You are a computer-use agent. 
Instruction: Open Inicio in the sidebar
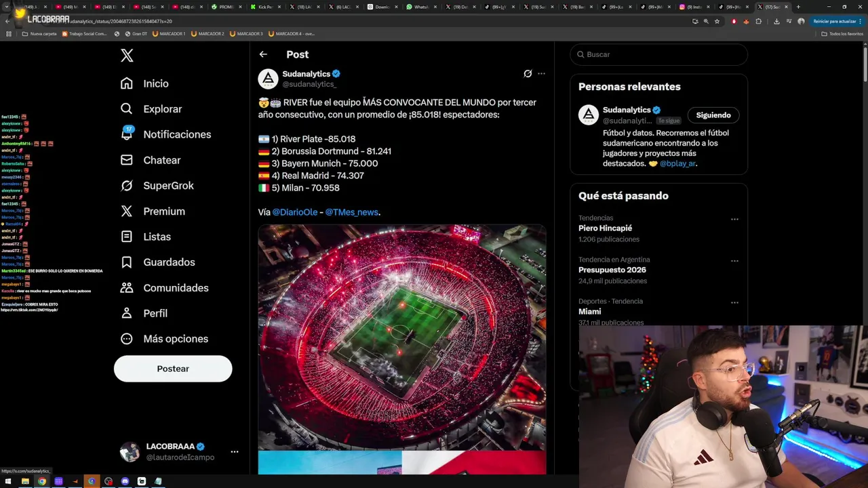(x=144, y=83)
